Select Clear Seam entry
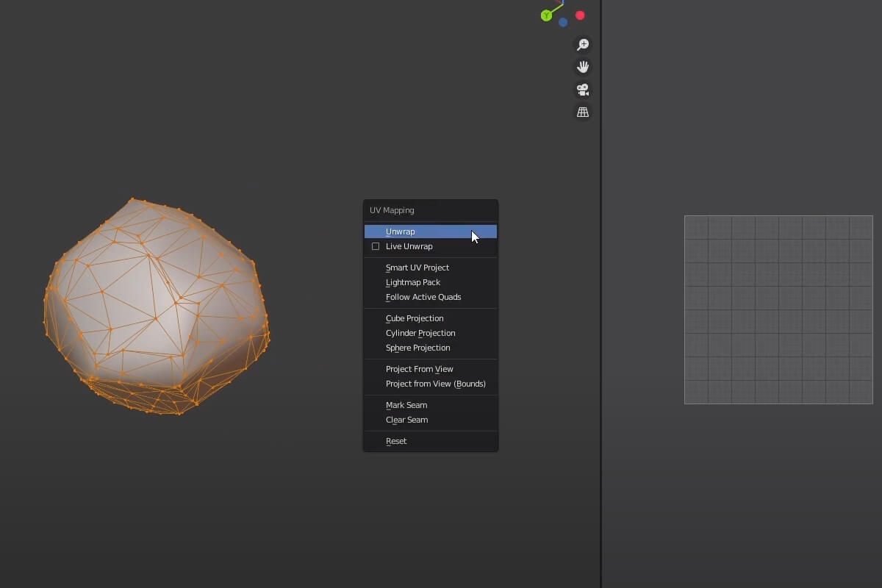Image resolution: width=882 pixels, height=588 pixels. pyautogui.click(x=431, y=420)
